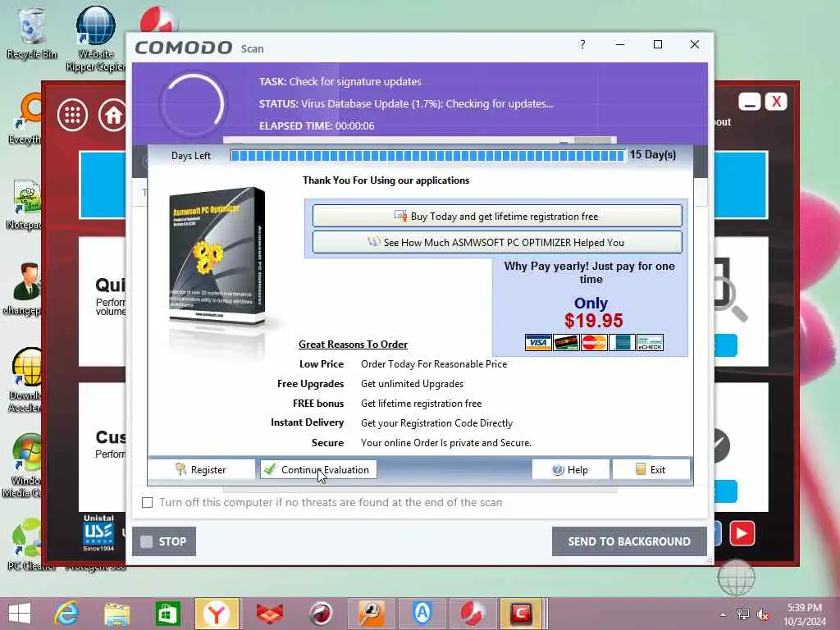Switch to Yandex browser in taskbar
Screen dimensions: 840x630
pos(217,614)
